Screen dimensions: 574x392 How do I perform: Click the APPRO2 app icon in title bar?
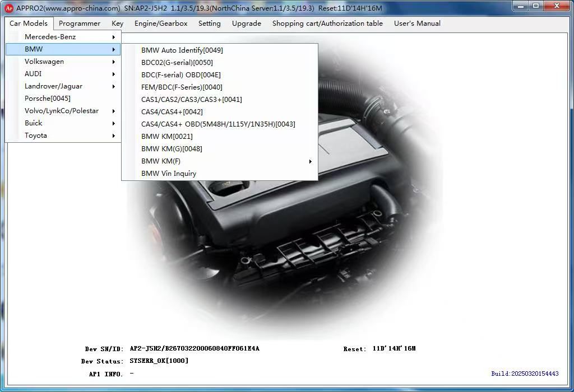8,8
